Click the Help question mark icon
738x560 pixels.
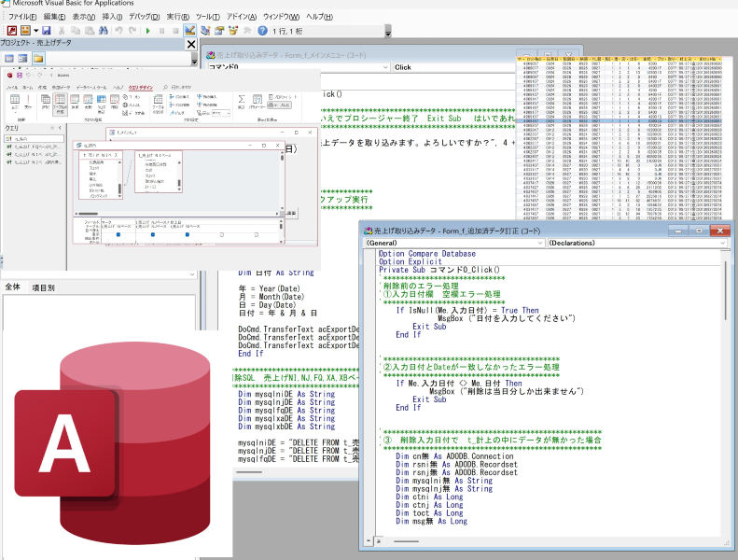pos(263,31)
